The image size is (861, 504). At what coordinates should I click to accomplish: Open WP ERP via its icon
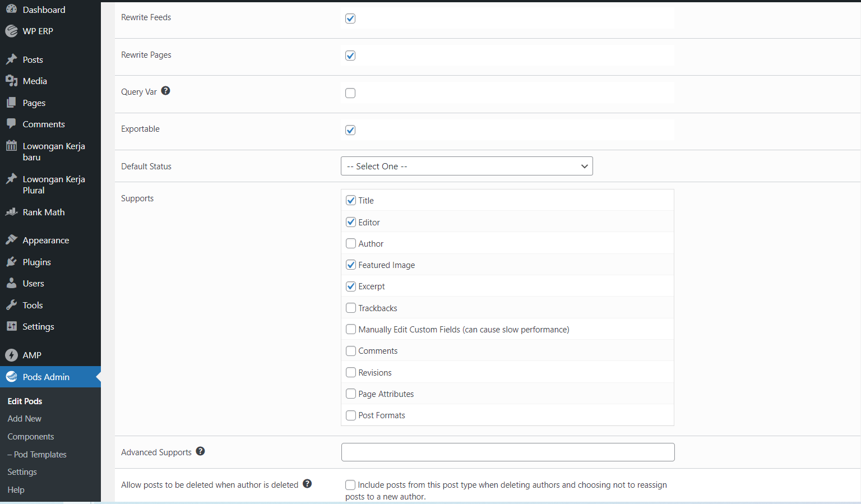[11, 31]
